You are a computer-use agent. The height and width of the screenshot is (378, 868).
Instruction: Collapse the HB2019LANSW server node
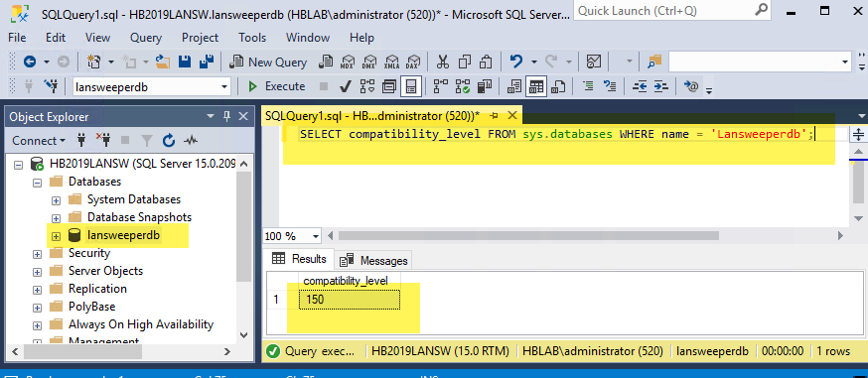coord(18,164)
